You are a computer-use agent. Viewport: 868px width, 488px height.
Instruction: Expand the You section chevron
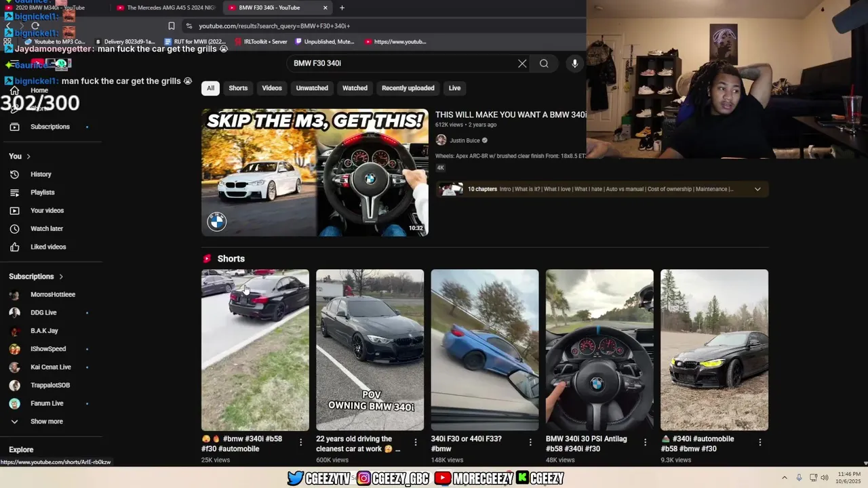[28, 157]
